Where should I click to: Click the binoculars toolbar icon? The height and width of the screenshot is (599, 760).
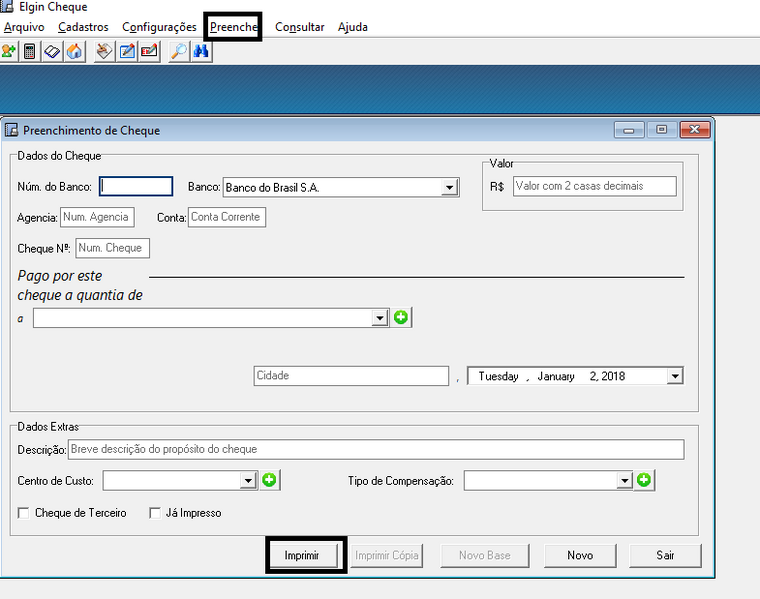coord(200,52)
